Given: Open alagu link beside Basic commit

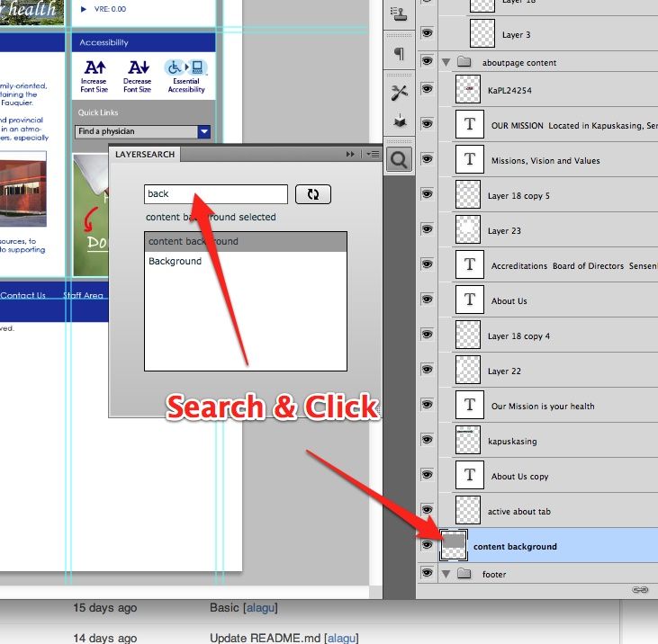Looking at the screenshot, I should (260, 607).
